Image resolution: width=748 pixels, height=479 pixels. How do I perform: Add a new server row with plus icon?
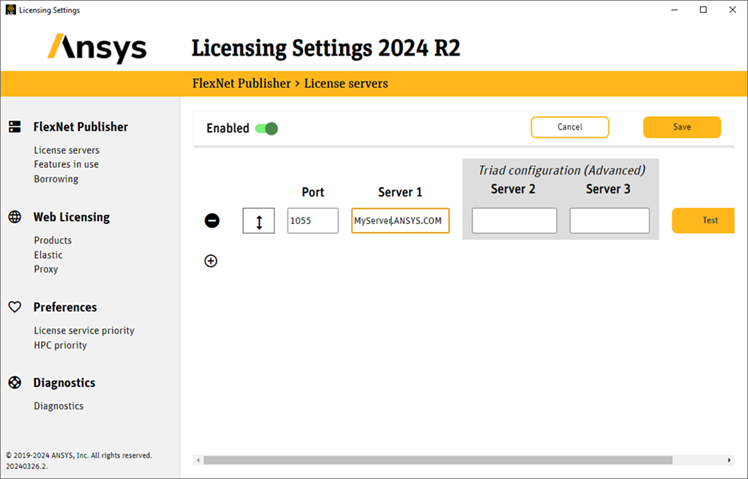coord(211,261)
